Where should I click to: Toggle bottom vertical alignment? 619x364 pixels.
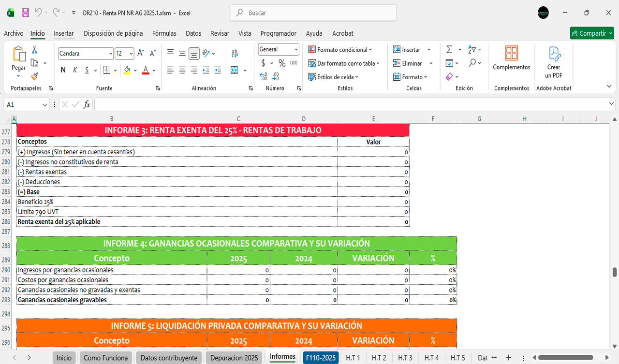194,53
